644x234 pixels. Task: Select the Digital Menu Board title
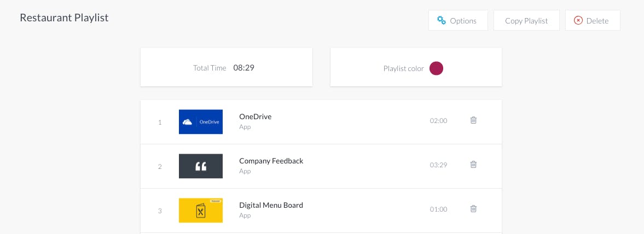pos(271,205)
